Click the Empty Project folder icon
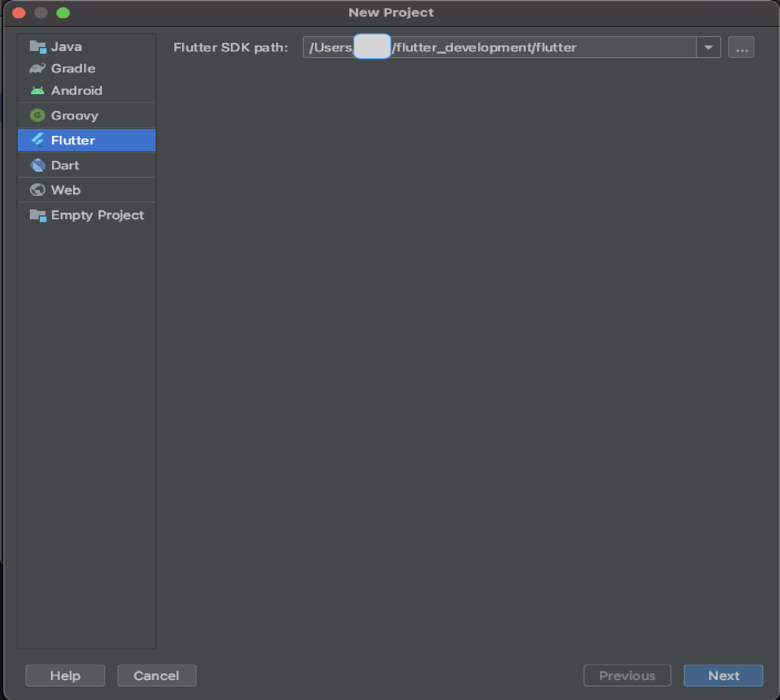This screenshot has height=700, width=780. (x=38, y=215)
